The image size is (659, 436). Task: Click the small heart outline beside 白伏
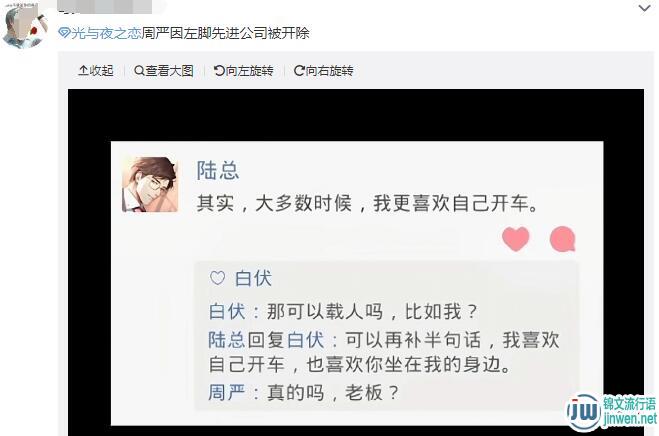(x=217, y=278)
